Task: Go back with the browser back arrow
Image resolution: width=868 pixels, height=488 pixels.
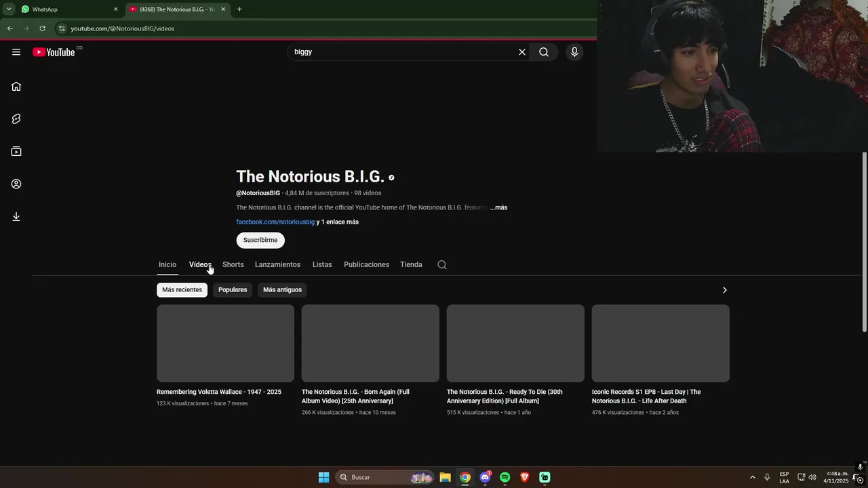Action: (x=9, y=28)
